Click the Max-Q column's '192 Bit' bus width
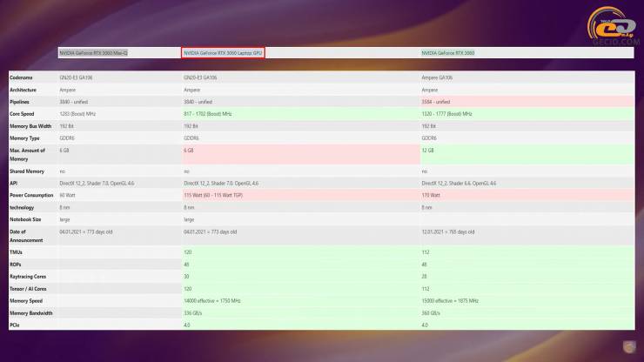Image resolution: width=644 pixels, height=362 pixels. 66,126
